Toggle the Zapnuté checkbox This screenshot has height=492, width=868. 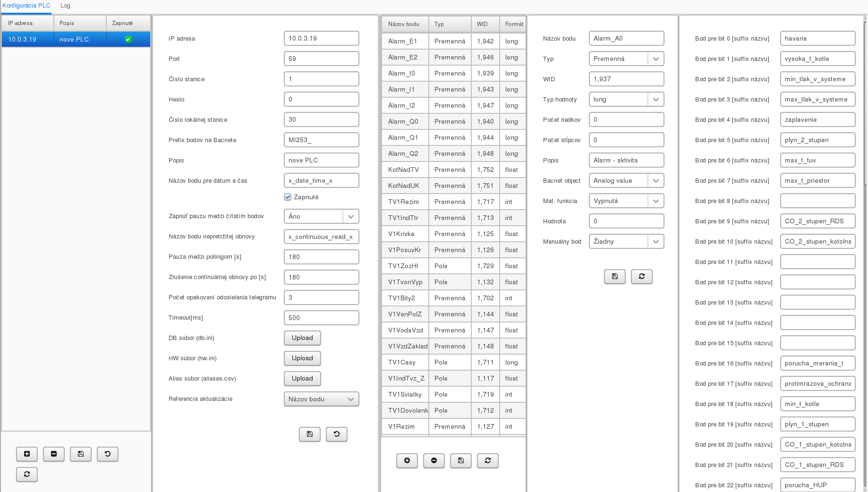pos(288,197)
